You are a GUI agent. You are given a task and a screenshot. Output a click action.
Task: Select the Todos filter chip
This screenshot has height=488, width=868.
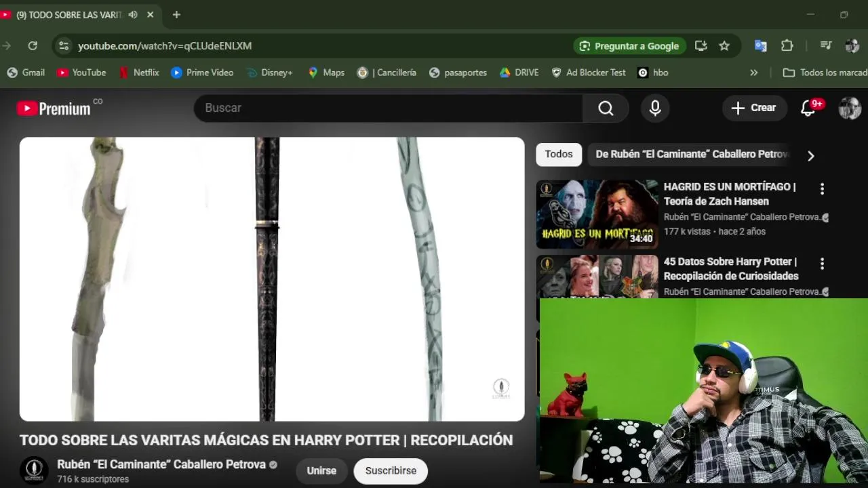click(559, 155)
